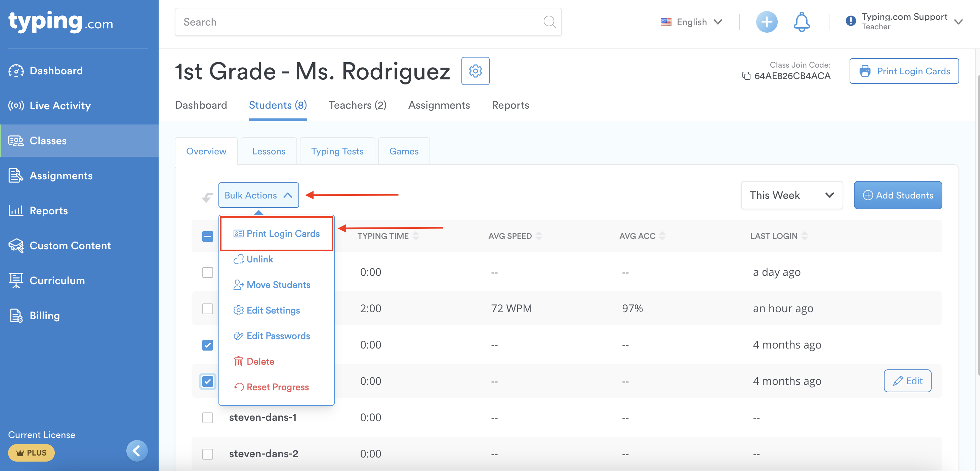Click the search magnifier icon
Viewport: 980px width, 471px height.
coord(549,22)
